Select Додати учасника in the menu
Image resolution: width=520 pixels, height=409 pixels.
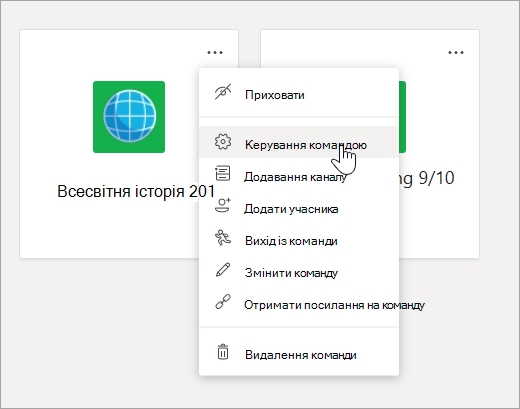pos(299,206)
